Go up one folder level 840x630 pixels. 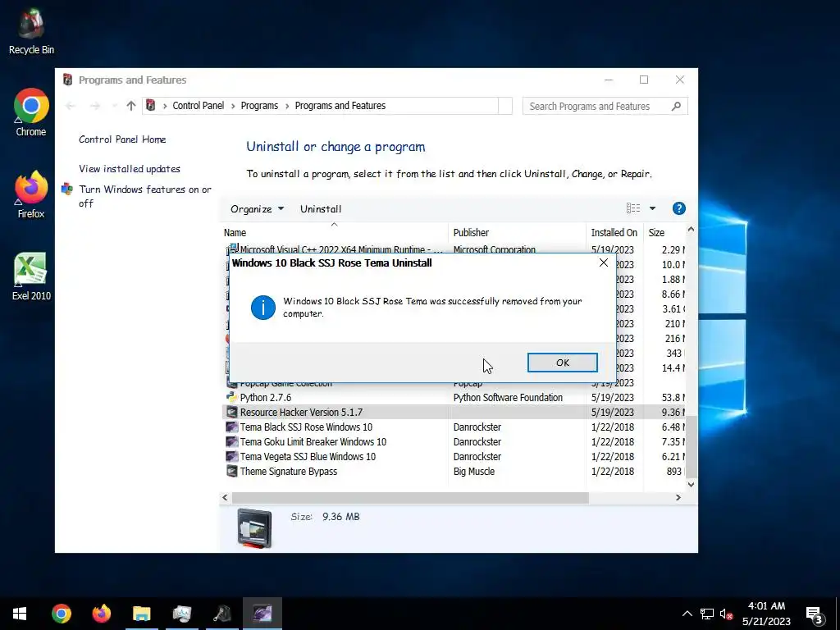pyautogui.click(x=131, y=106)
